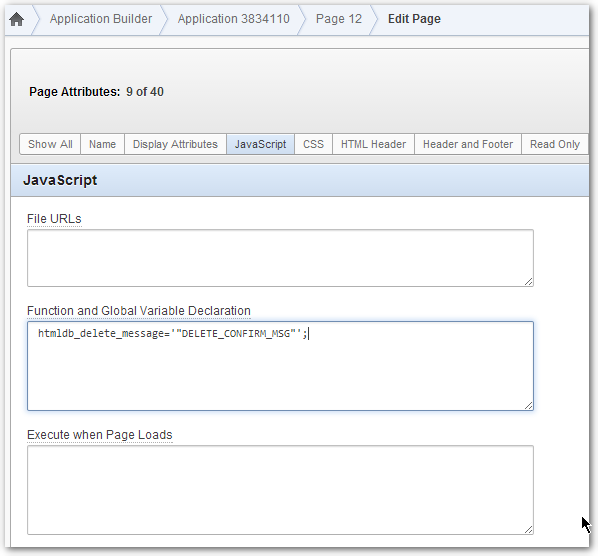Select the Show All tab
Viewport: 598px width, 556px height.
click(x=50, y=144)
